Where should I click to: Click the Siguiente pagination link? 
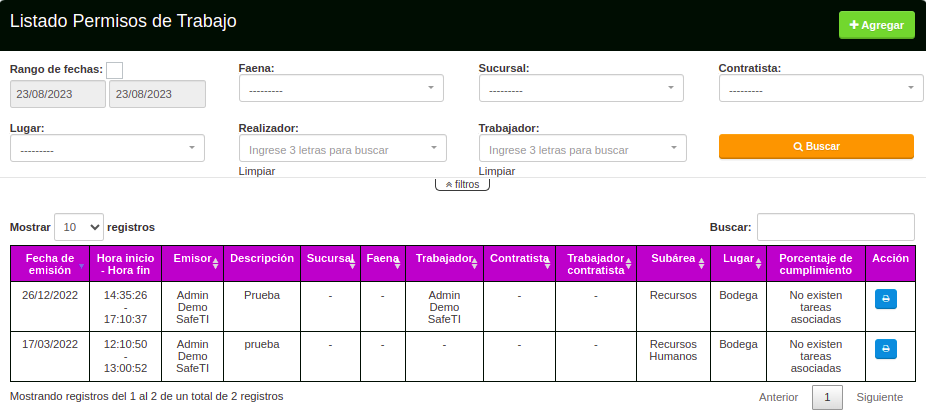pyautogui.click(x=880, y=398)
